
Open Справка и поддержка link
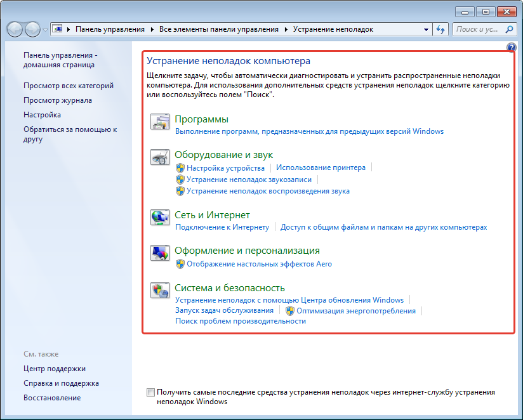[61, 383]
